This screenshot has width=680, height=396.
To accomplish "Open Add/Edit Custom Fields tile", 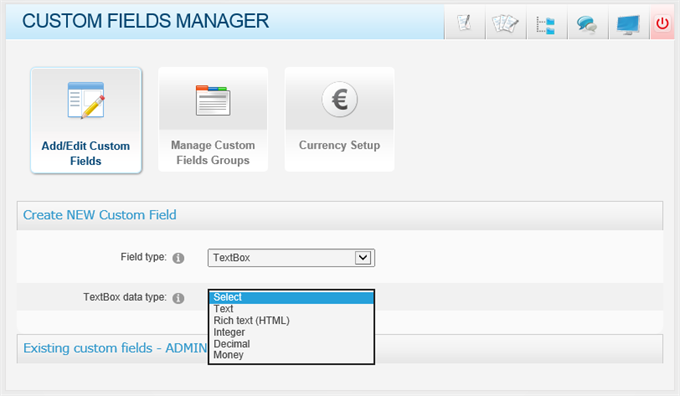I will 86,120.
